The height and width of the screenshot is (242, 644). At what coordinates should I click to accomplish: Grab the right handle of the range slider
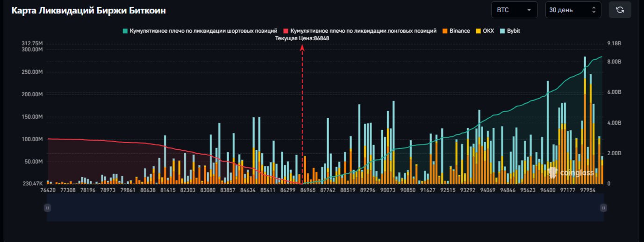603,208
